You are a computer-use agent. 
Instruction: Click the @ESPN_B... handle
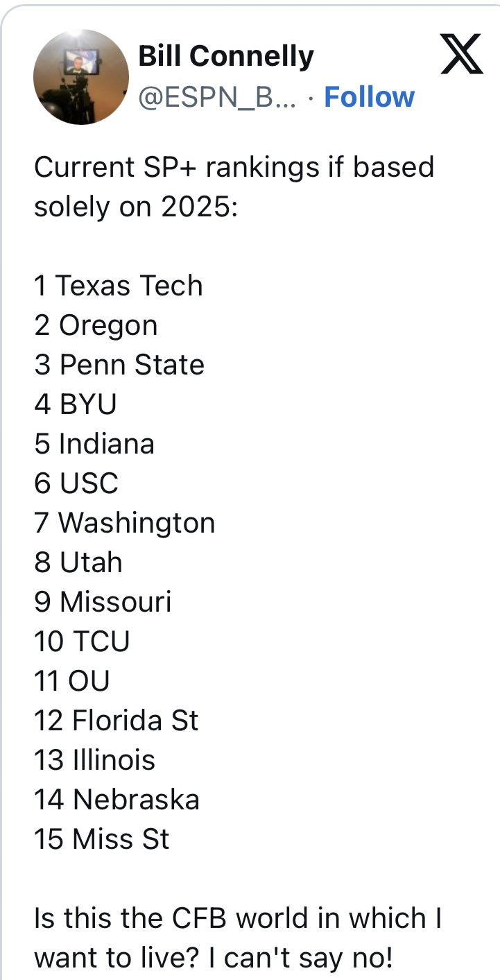(x=218, y=97)
